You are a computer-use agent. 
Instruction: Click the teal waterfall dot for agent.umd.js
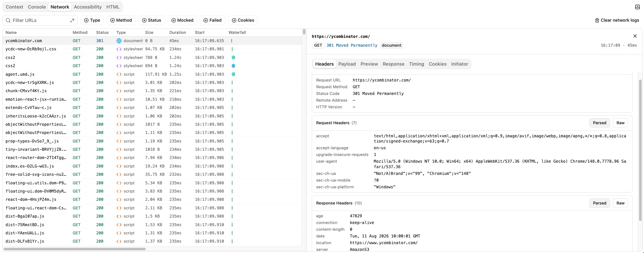point(233,74)
